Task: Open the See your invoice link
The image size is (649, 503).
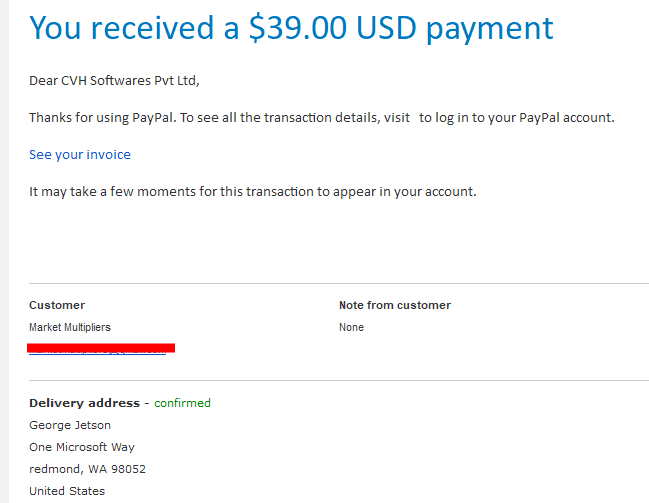Action: click(x=80, y=154)
